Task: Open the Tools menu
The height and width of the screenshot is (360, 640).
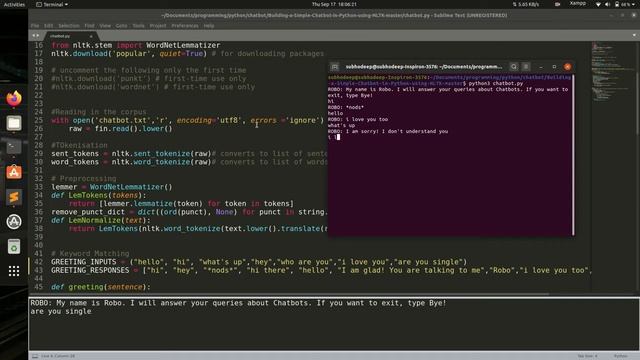Action: point(138,25)
